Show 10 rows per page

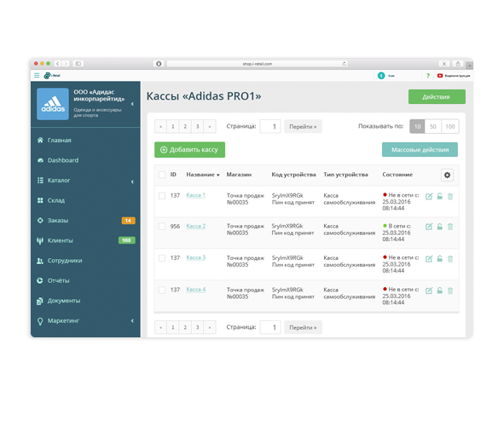[x=417, y=126]
